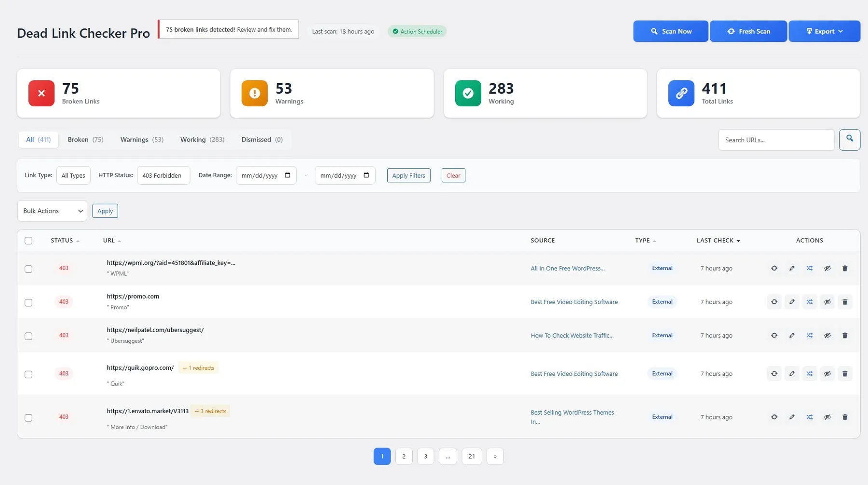Switch to the Broken links tab
This screenshot has width=868, height=485.
85,139
